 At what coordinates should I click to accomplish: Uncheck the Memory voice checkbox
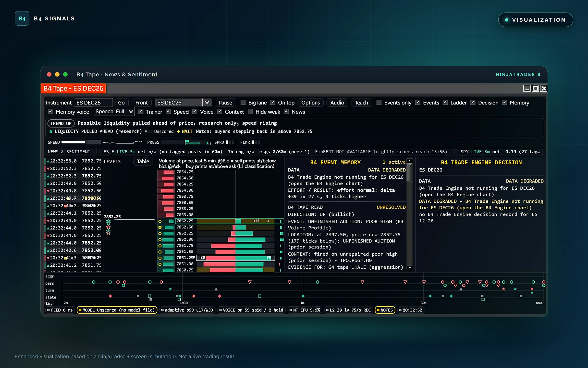(x=50, y=111)
